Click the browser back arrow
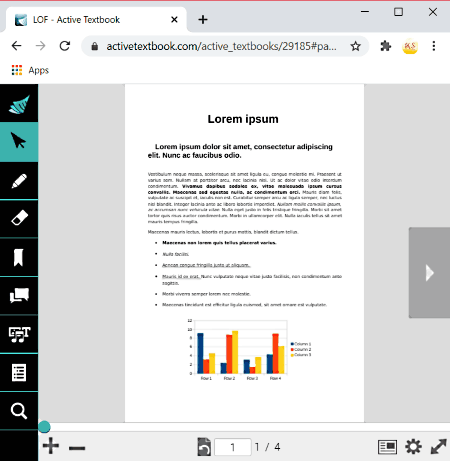Viewport: 450px width, 461px height. click(x=16, y=46)
